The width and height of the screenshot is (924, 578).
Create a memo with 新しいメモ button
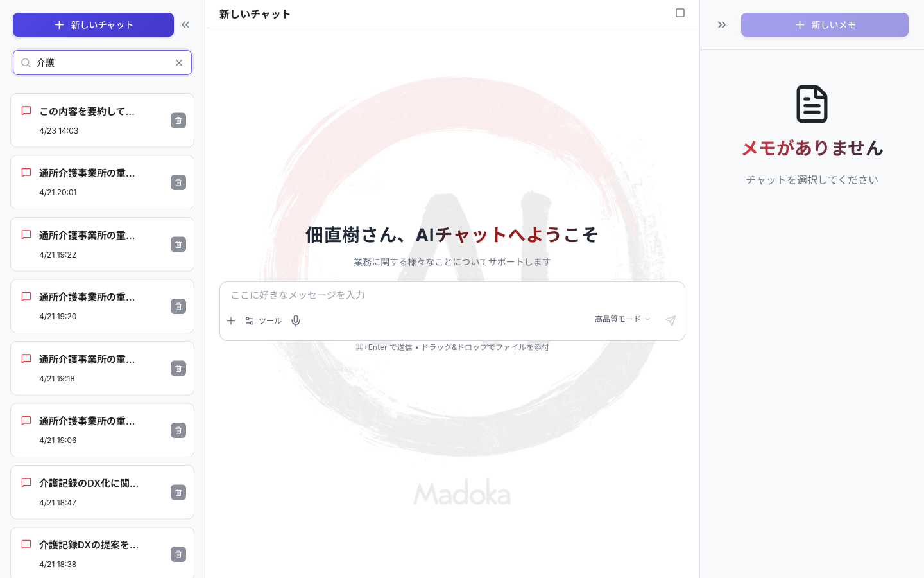tap(825, 24)
